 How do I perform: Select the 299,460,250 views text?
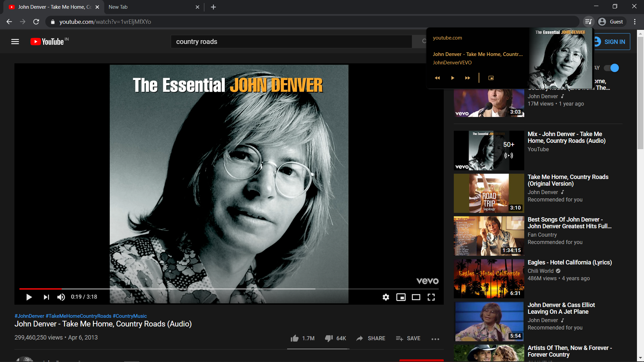(x=39, y=338)
